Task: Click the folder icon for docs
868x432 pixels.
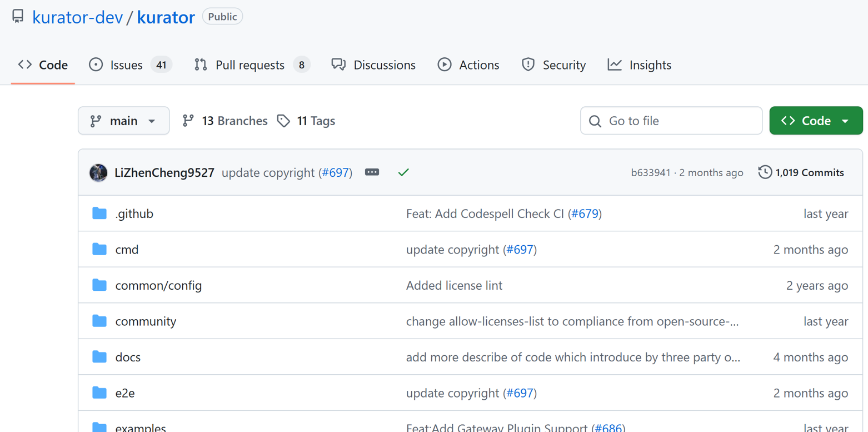Action: point(99,356)
